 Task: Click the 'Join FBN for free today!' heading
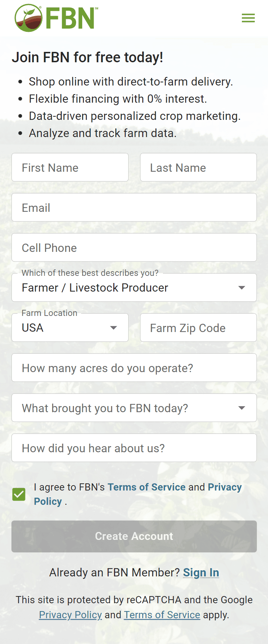88,57
